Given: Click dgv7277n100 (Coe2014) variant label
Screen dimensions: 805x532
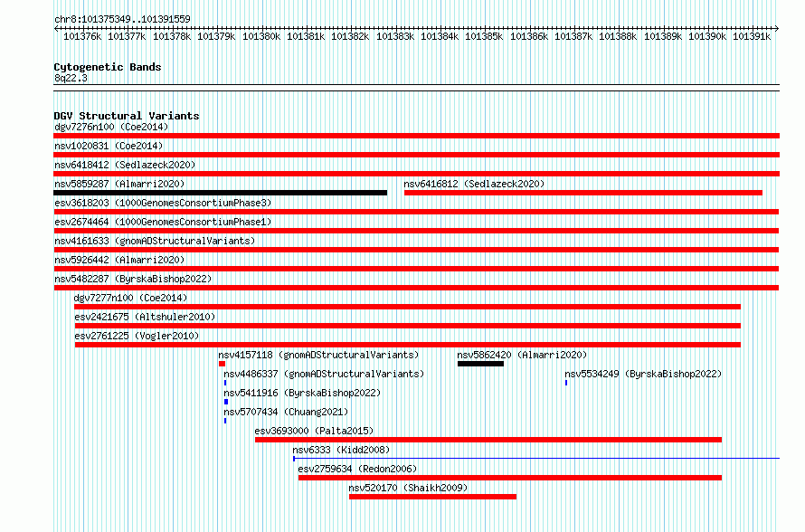Looking at the screenshot, I should [x=130, y=298].
